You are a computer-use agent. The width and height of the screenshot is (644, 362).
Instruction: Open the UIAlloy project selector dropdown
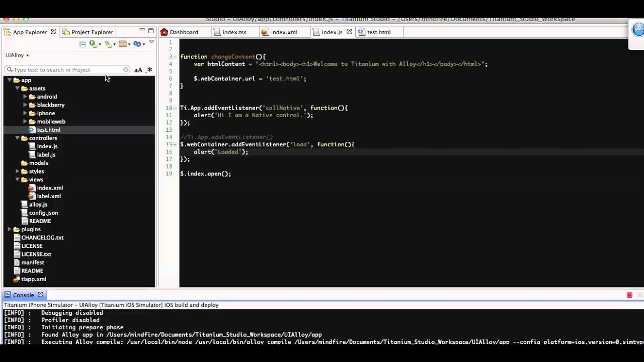click(17, 55)
